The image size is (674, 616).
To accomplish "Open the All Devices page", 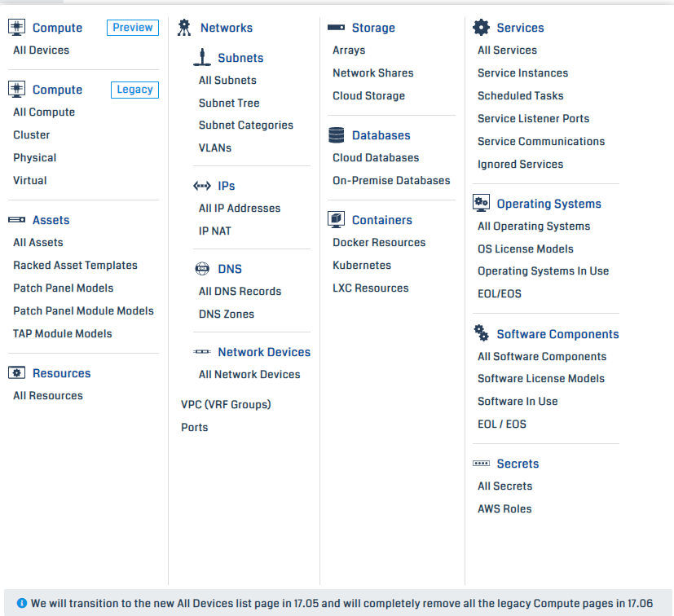I will 41,50.
